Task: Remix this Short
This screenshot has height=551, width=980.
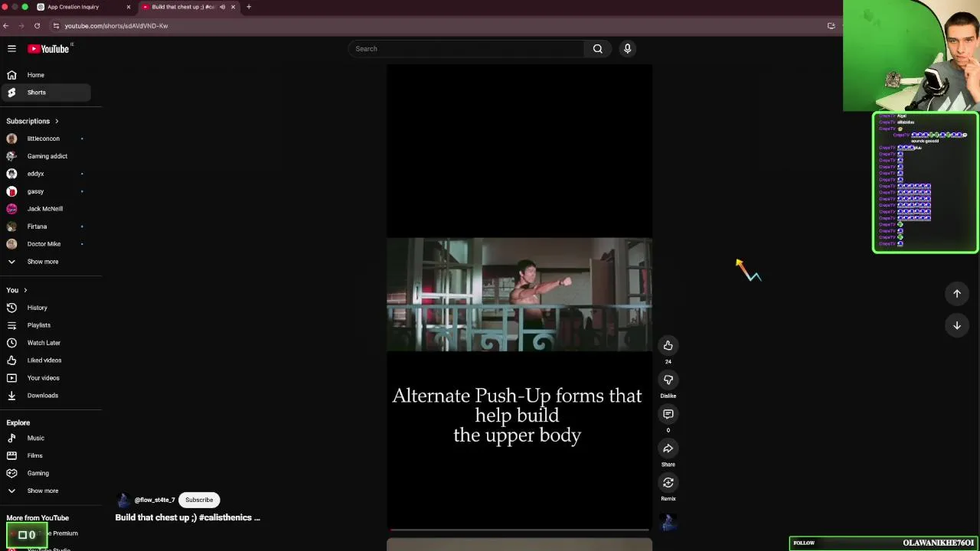Action: click(668, 483)
